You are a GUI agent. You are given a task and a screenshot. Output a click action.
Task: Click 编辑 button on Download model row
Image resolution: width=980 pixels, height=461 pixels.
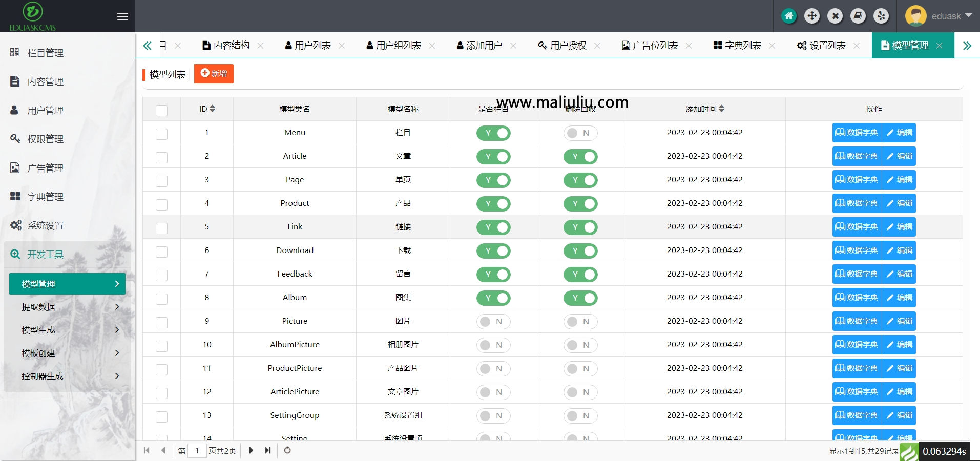click(x=900, y=250)
